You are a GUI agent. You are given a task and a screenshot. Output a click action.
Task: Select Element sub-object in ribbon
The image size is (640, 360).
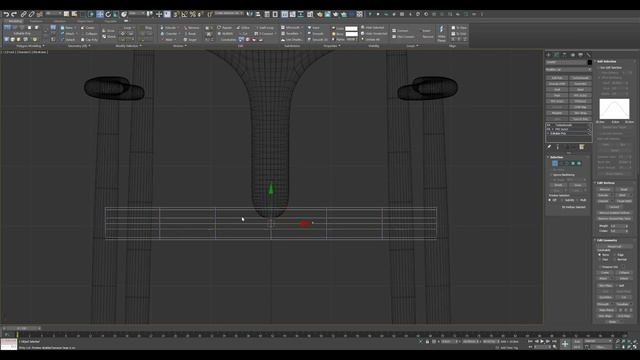pos(36,27)
